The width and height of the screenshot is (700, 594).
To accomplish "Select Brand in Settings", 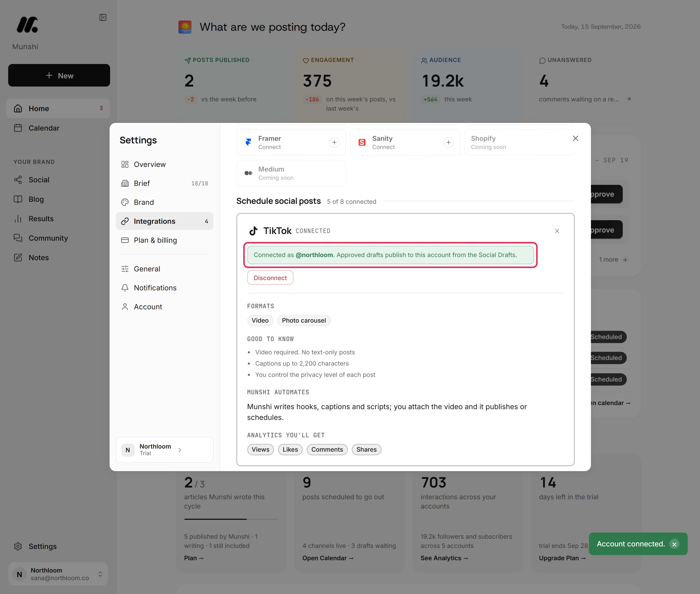I will coord(164,202).
